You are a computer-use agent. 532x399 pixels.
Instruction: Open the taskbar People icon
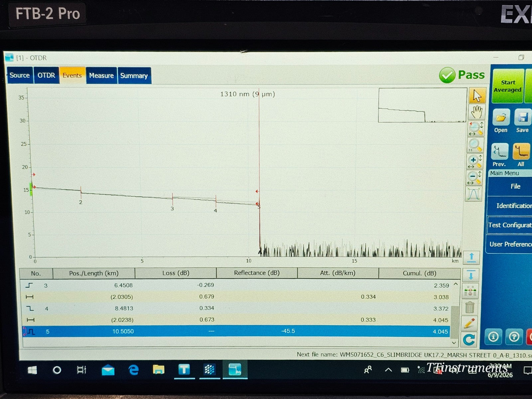(x=368, y=369)
